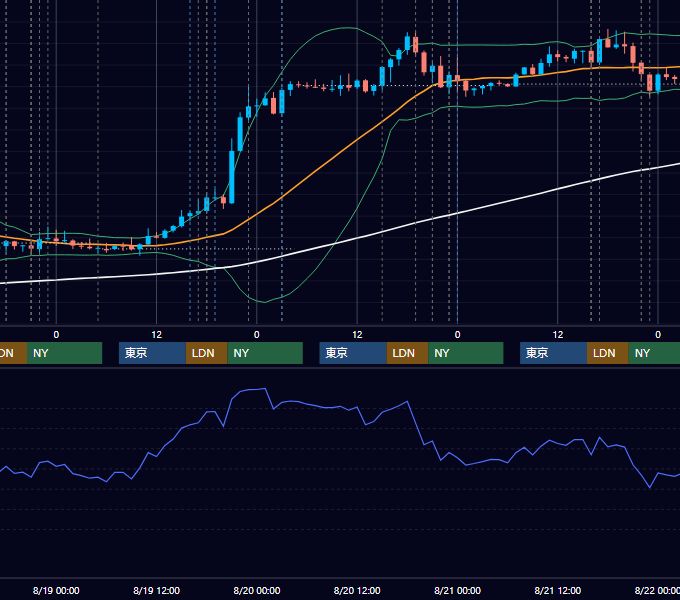
Task: Click the 8/20 00:00 date label
Action: pyautogui.click(x=257, y=590)
